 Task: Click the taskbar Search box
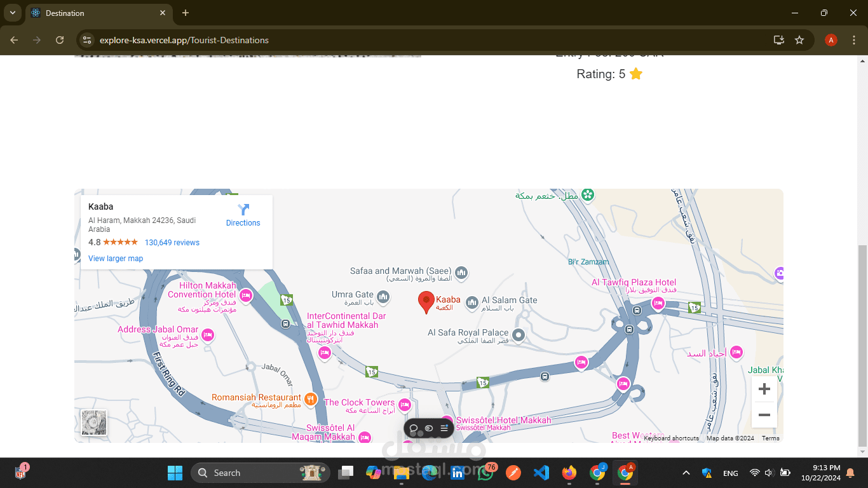(261, 473)
